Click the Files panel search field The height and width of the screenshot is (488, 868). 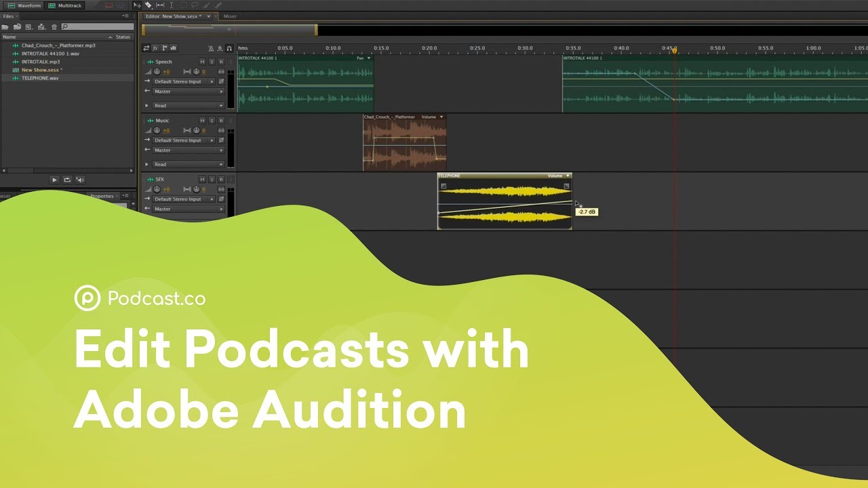pos(97,26)
